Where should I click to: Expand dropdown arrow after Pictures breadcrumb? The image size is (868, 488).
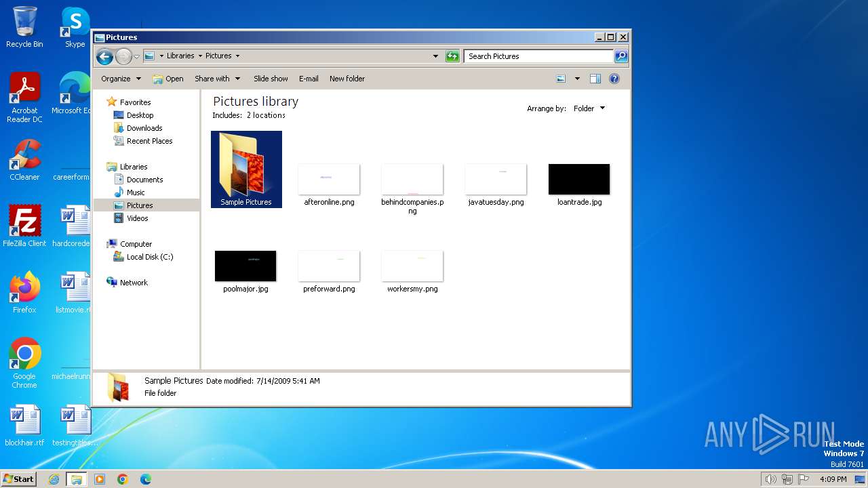tap(237, 56)
